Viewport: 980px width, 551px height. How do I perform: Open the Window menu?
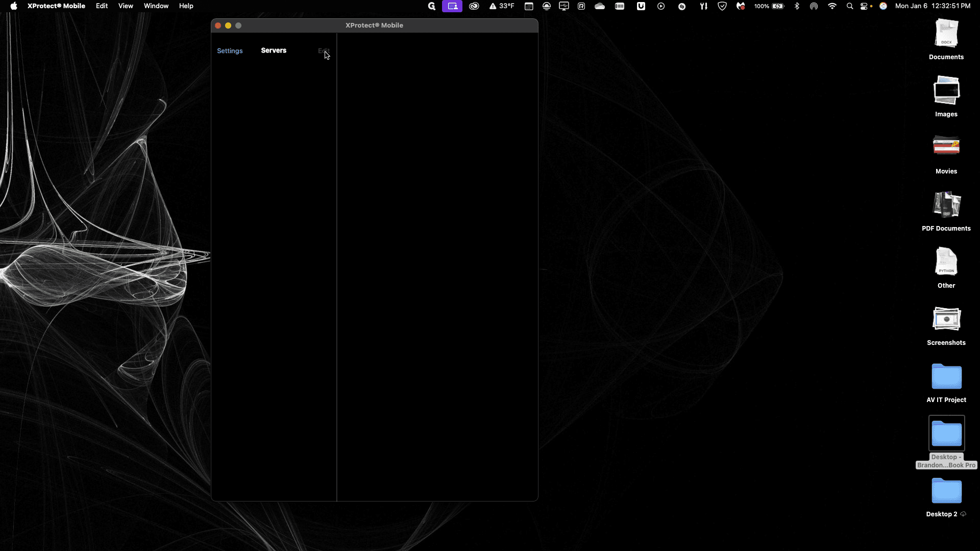click(x=156, y=6)
